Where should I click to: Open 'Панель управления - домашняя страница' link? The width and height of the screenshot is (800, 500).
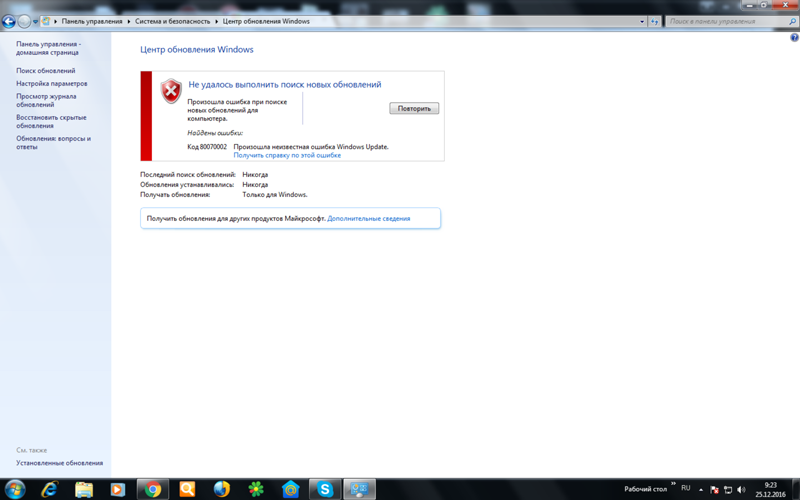[48, 48]
